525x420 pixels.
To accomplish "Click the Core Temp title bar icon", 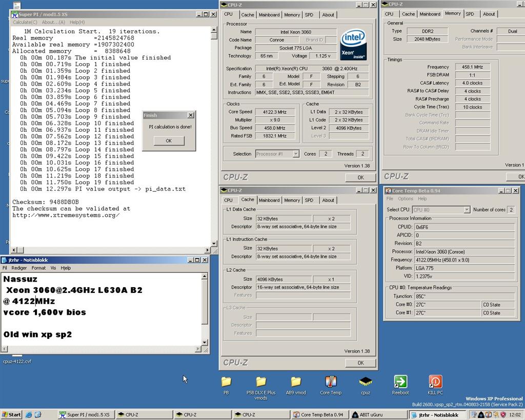I will coord(389,191).
